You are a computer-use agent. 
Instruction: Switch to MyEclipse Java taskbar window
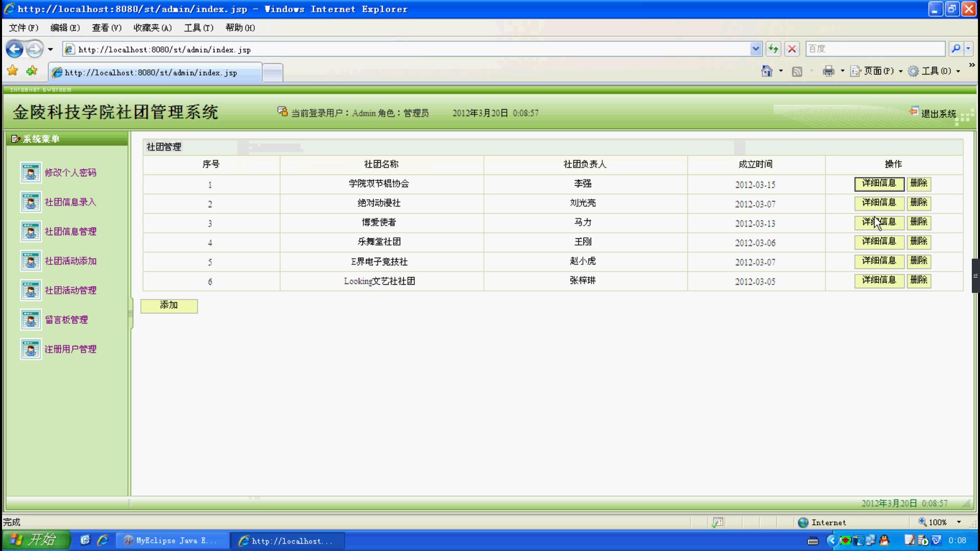(x=172, y=541)
